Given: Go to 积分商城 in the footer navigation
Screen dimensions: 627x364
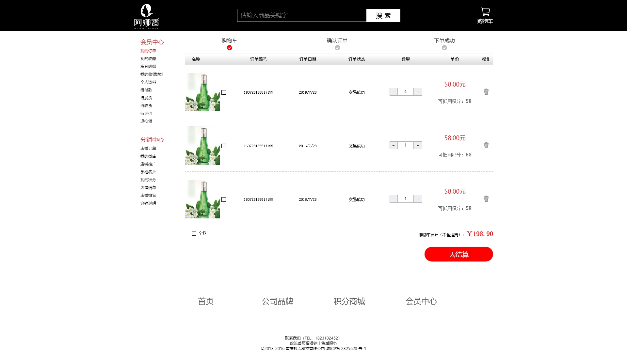Looking at the screenshot, I should click(x=349, y=301).
